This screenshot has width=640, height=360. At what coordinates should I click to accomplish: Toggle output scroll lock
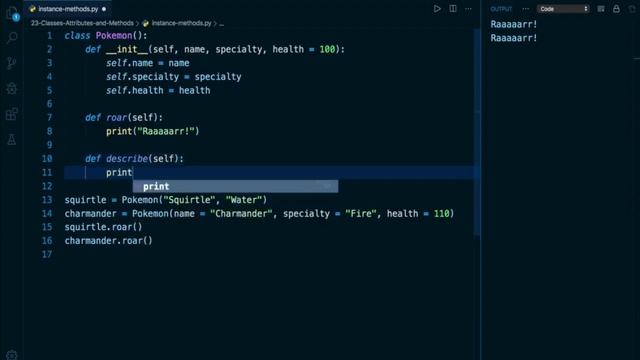[x=616, y=9]
